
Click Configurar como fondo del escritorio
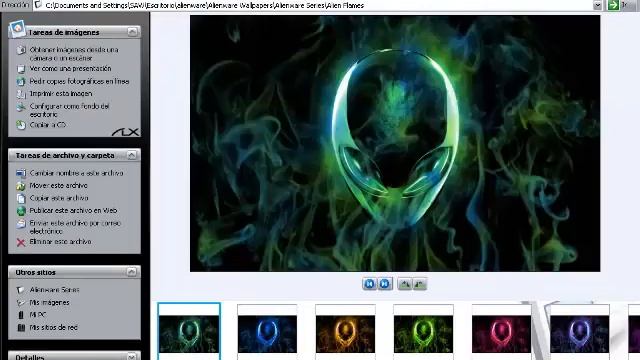point(69,110)
